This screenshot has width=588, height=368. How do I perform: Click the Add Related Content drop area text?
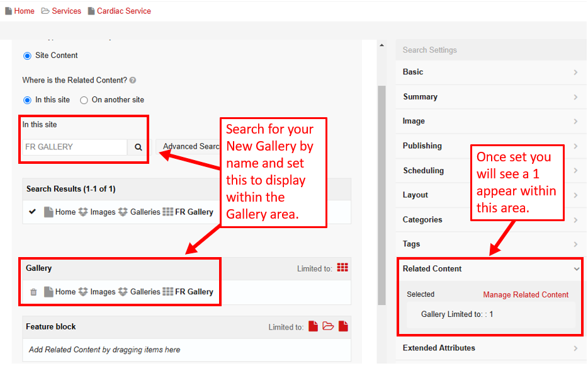pyautogui.click(x=105, y=350)
